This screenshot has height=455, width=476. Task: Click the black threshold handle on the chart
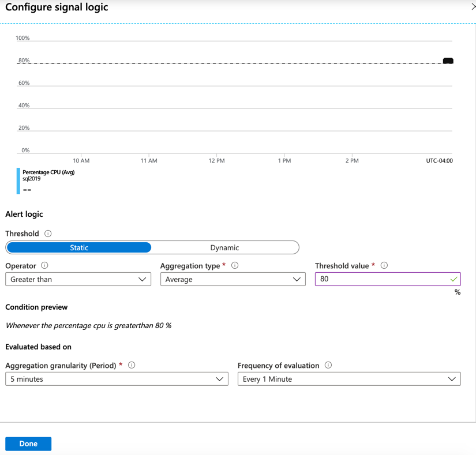448,61
